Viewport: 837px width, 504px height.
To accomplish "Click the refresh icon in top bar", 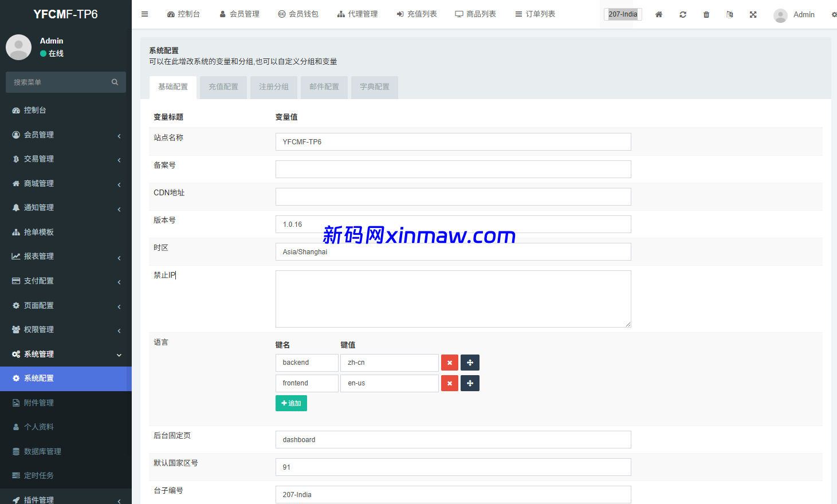I will [x=683, y=14].
